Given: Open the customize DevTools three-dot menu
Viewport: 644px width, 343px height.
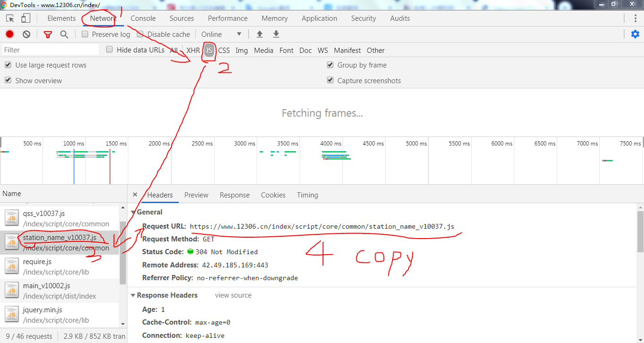Looking at the screenshot, I should (x=636, y=18).
